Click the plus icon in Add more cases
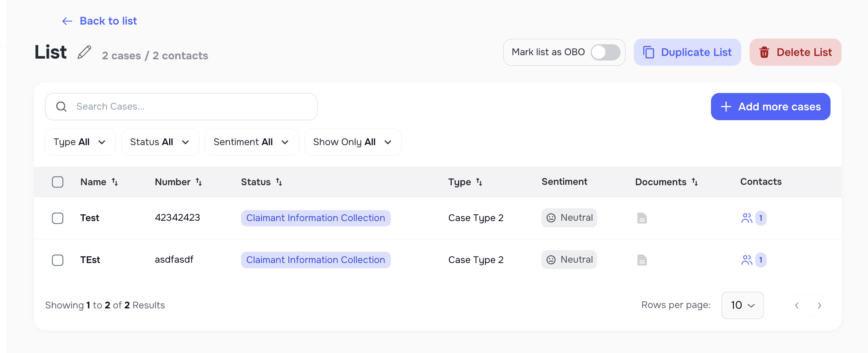 click(726, 107)
